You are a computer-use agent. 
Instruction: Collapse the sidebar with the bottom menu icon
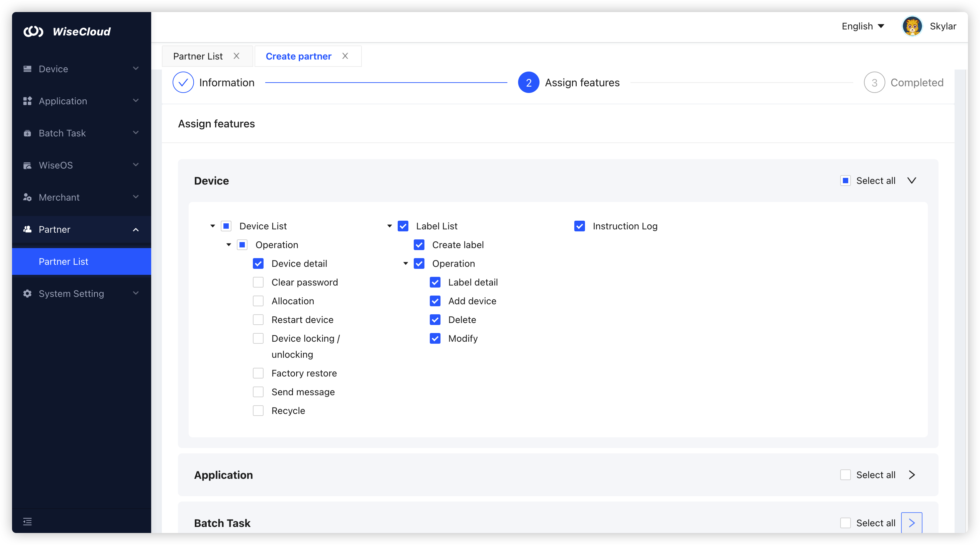tap(27, 521)
